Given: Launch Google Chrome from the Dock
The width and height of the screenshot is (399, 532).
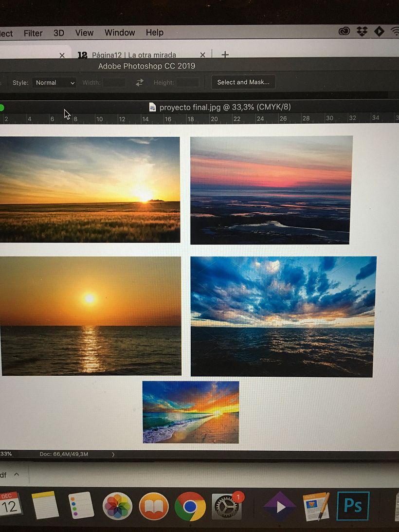Looking at the screenshot, I should 190,506.
